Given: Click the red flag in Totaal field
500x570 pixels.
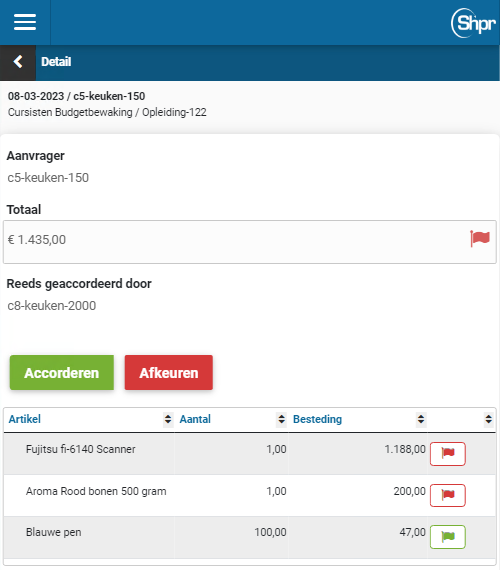Looking at the screenshot, I should tap(480, 238).
